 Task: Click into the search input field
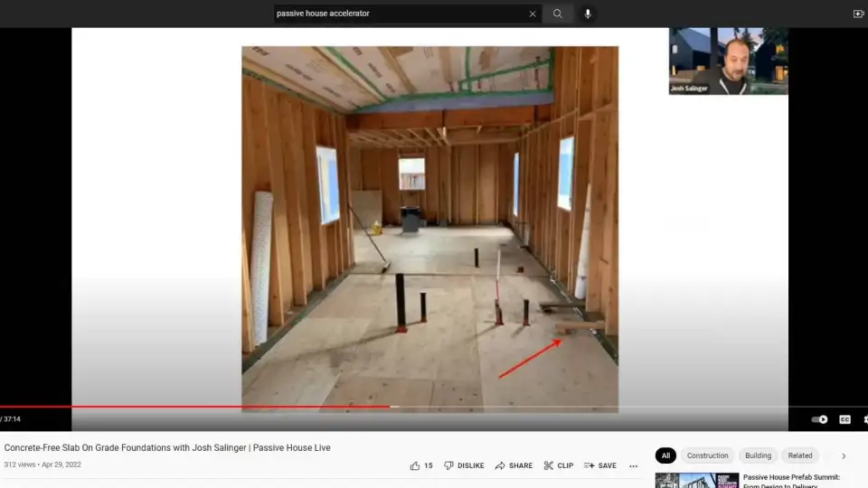(398, 14)
